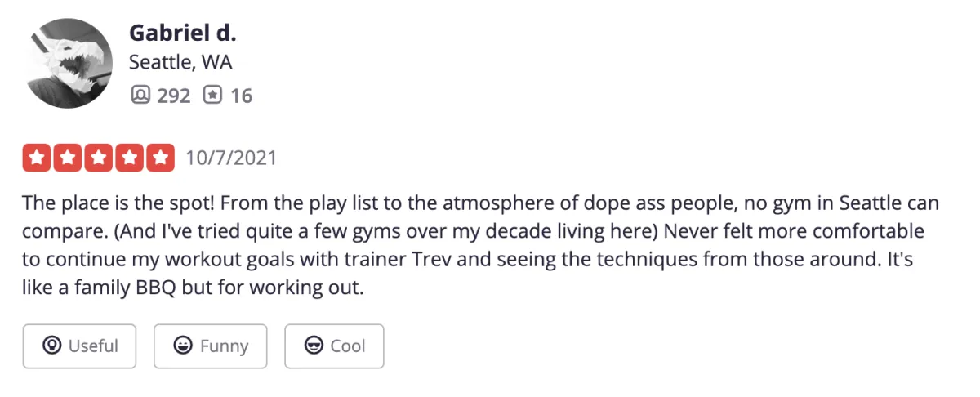The height and width of the screenshot is (397, 980).
Task: Click the Useful lightbulb icon
Action: (x=52, y=346)
